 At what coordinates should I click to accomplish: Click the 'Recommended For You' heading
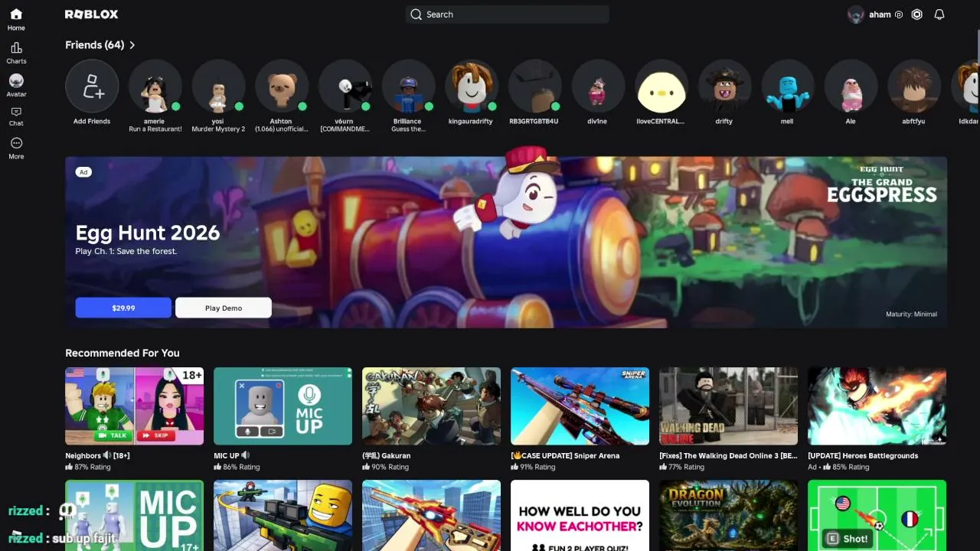coord(122,353)
